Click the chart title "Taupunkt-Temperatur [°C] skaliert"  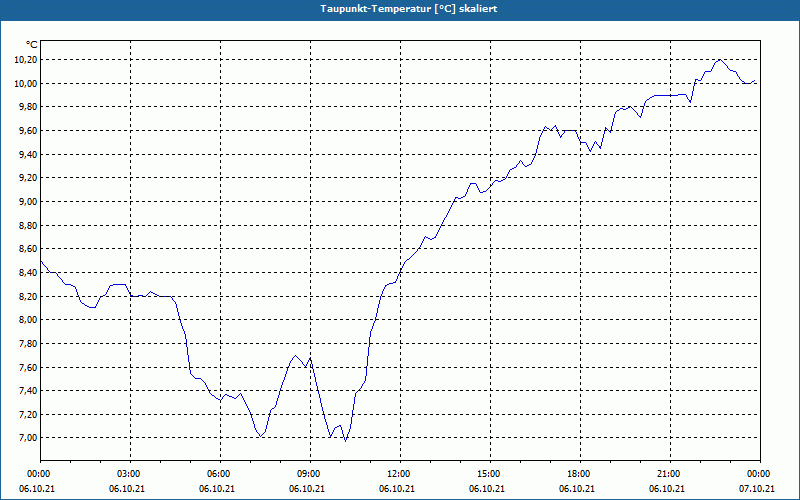409,9
